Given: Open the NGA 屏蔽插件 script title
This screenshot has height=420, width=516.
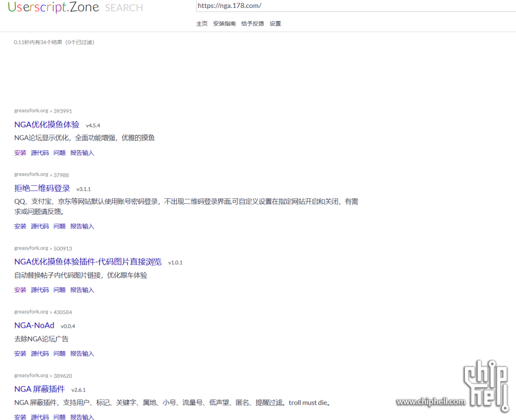Looking at the screenshot, I should 39,389.
